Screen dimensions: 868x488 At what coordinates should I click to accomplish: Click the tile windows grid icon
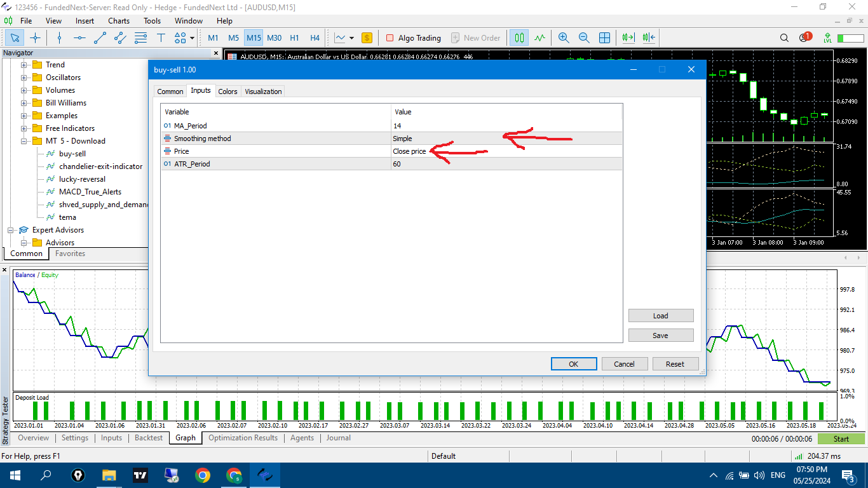coord(604,37)
